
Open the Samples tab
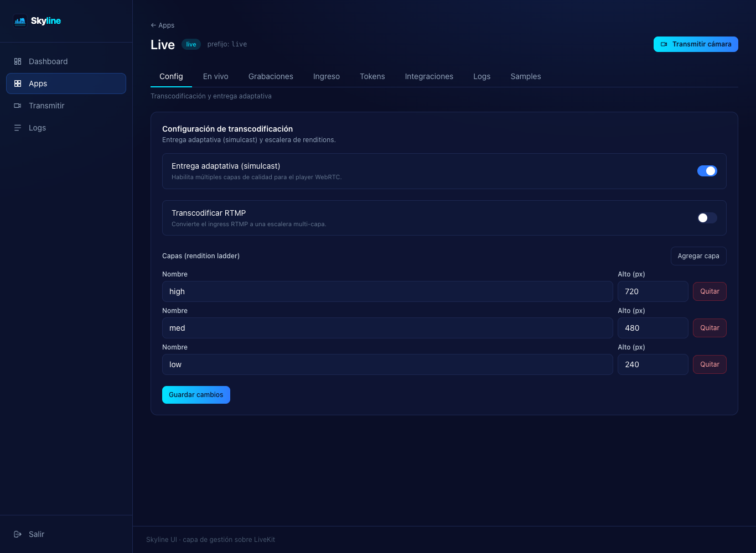[526, 76]
